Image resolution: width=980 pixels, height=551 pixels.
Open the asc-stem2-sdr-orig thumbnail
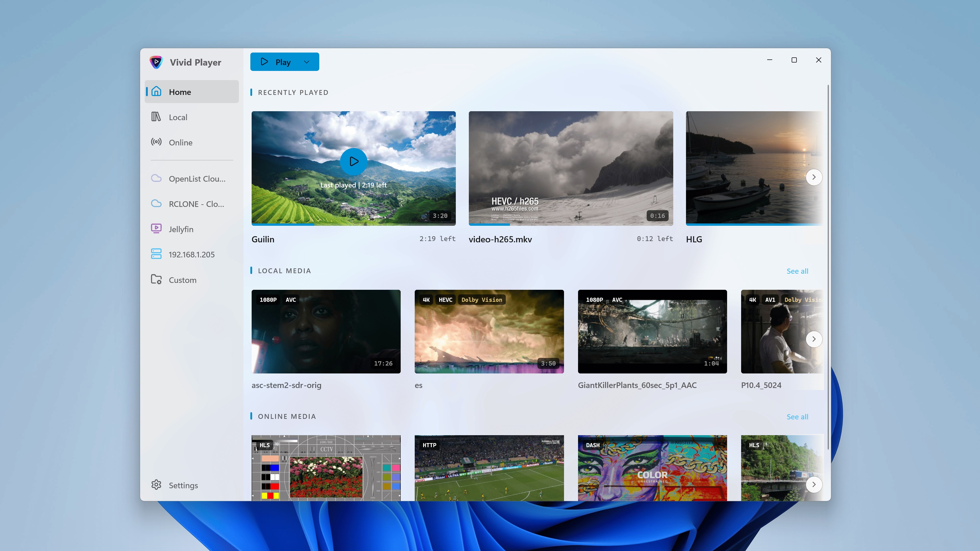point(326,332)
